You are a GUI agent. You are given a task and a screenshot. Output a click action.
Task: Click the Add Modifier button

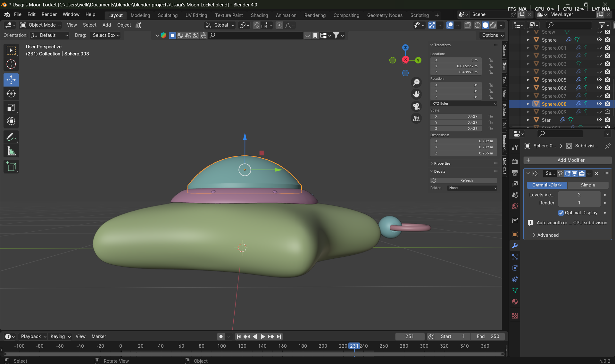coord(568,160)
